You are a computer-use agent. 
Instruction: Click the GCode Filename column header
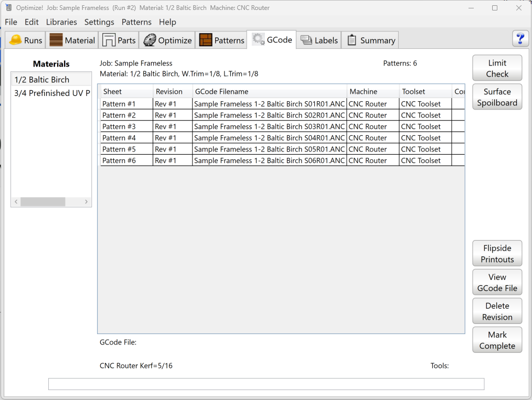coord(269,91)
